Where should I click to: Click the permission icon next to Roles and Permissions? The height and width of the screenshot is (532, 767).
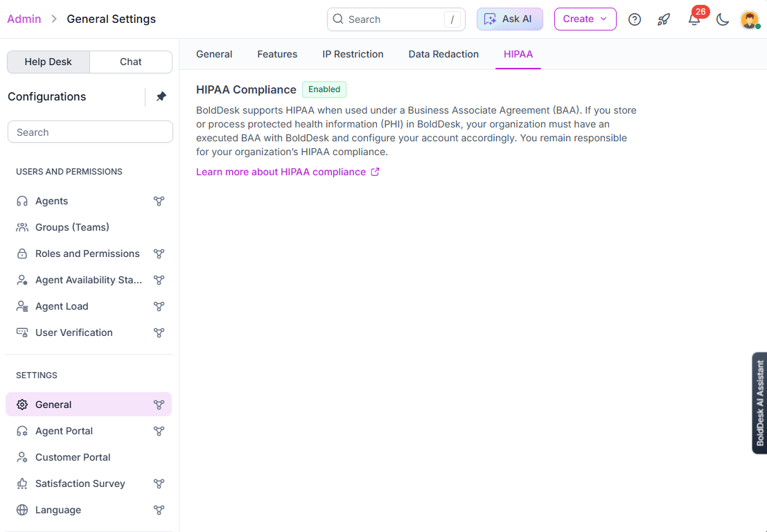(159, 254)
